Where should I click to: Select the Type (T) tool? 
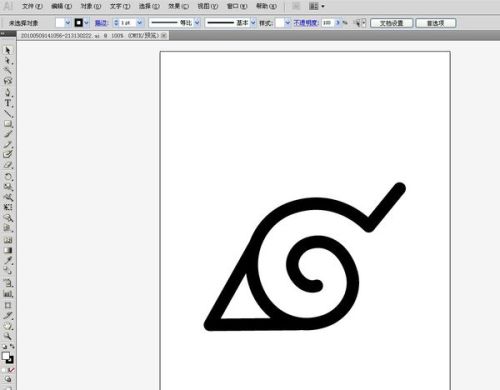8,103
